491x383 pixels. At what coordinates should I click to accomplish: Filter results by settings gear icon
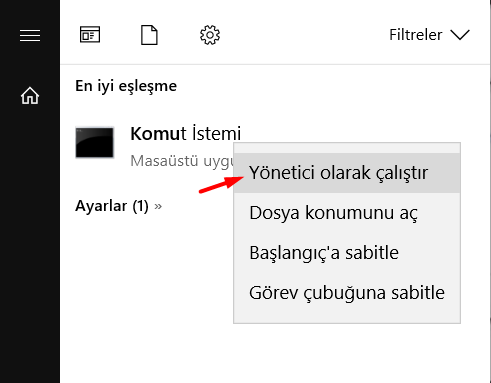(x=210, y=35)
